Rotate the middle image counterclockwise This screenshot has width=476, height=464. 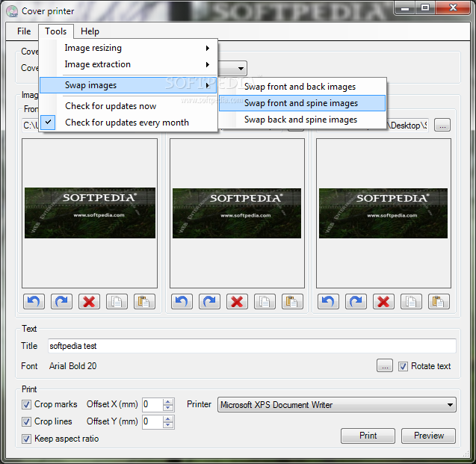[x=182, y=301]
